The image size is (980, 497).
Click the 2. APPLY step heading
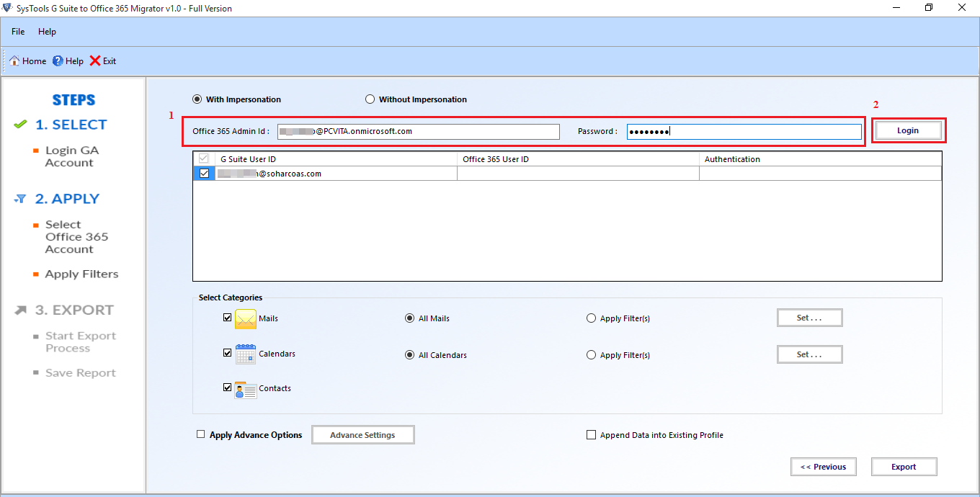pos(67,199)
